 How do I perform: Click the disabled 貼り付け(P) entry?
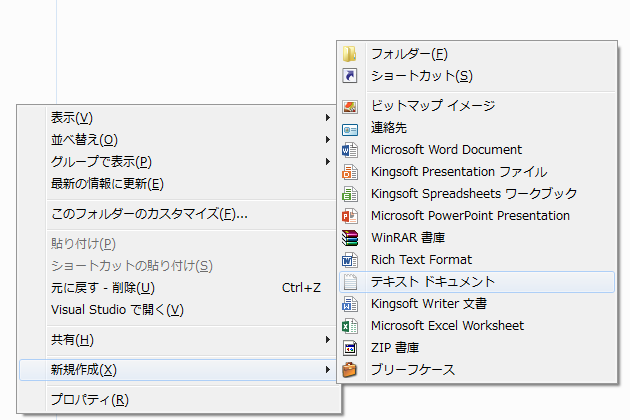pyautogui.click(x=178, y=244)
